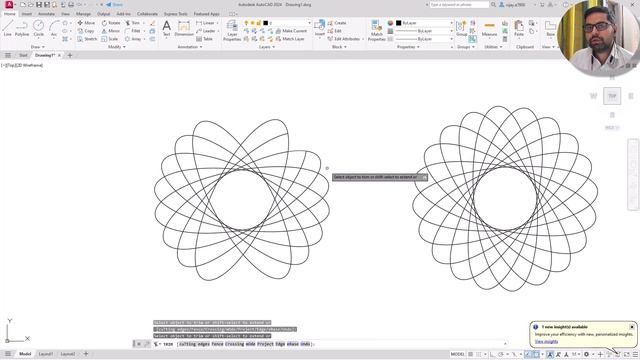Screen dimensions: 640x360
Task: Activate the Array command
Action: 133,39
